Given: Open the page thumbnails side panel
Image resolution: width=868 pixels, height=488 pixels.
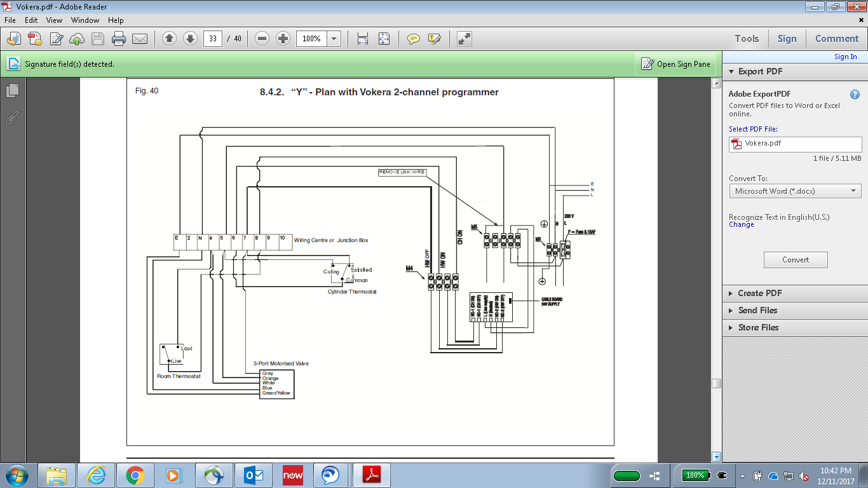Looking at the screenshot, I should coord(12,91).
